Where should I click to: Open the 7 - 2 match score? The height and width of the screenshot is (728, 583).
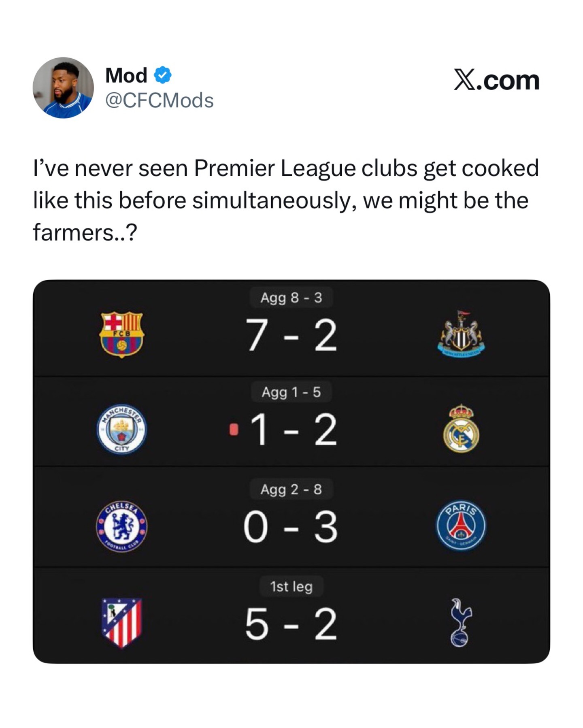(x=291, y=335)
